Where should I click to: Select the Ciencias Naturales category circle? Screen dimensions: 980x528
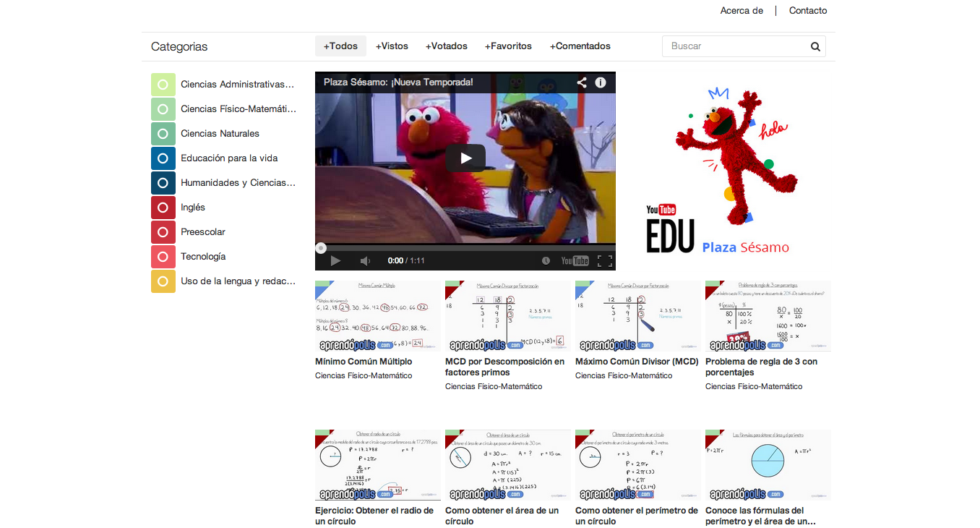[163, 134]
